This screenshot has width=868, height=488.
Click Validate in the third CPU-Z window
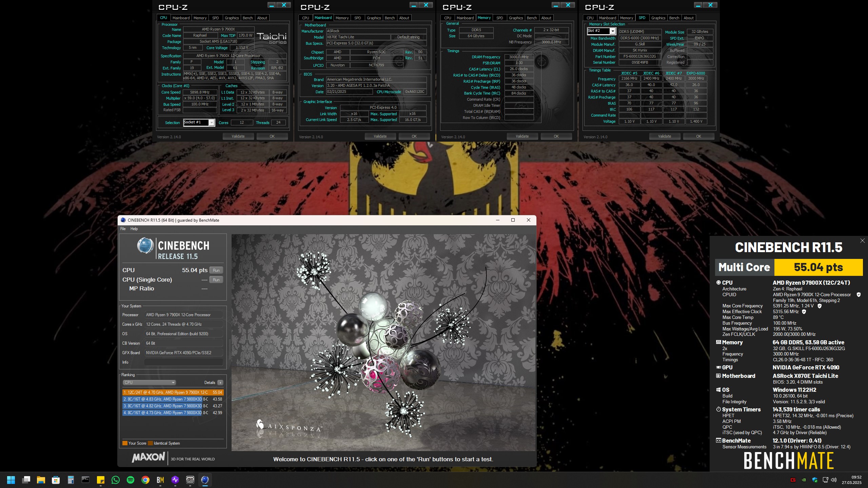(522, 136)
